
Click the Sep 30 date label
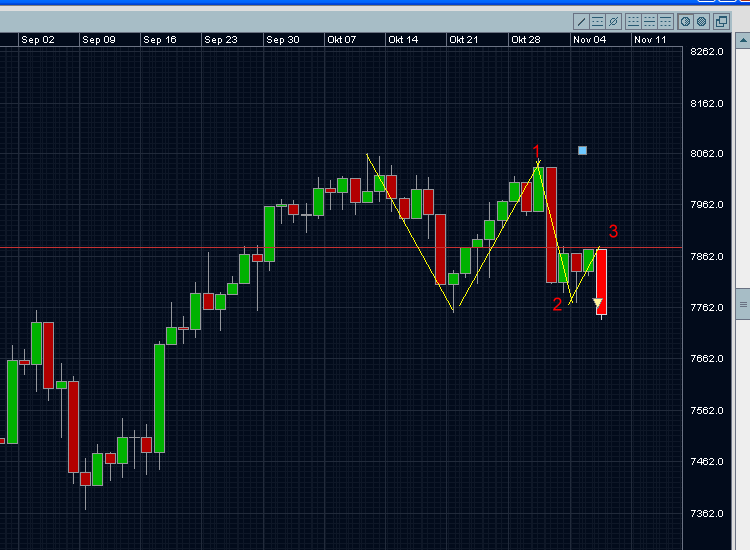click(x=283, y=40)
